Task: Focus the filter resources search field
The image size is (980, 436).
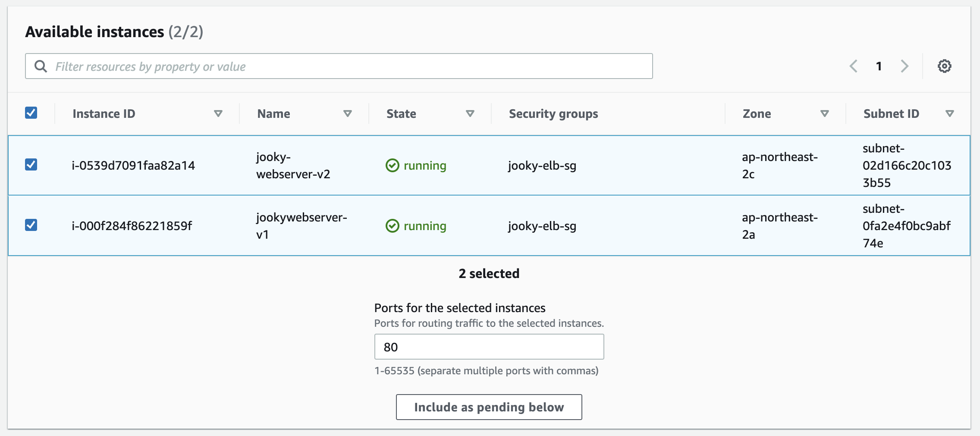Action: 345,66
